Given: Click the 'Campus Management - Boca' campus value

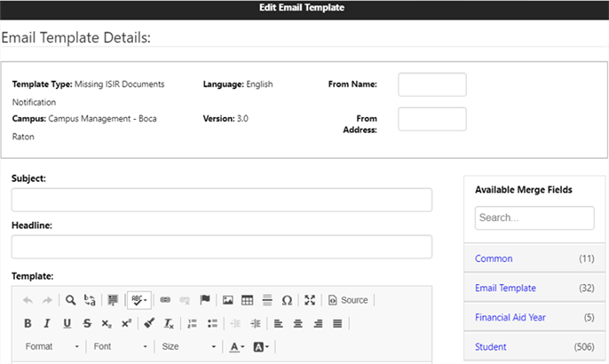Looking at the screenshot, I should click(x=103, y=118).
